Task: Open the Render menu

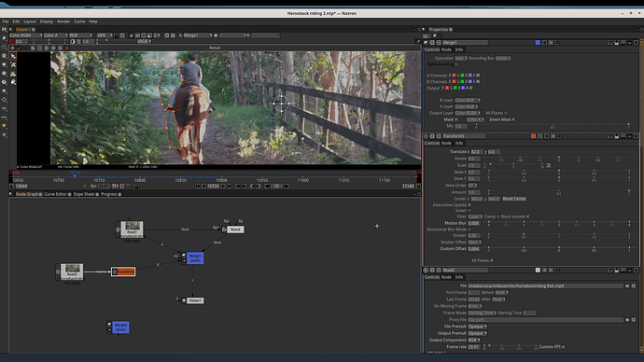Action: coord(63,21)
